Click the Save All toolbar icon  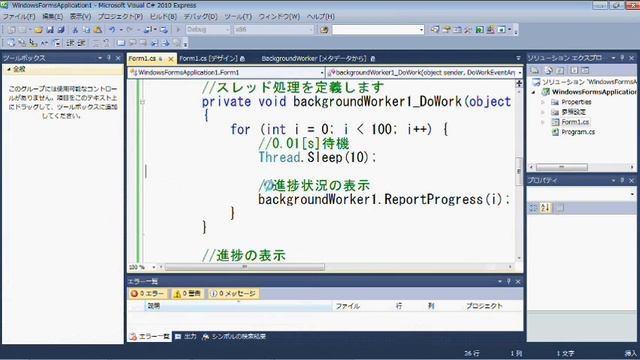[x=61, y=30]
